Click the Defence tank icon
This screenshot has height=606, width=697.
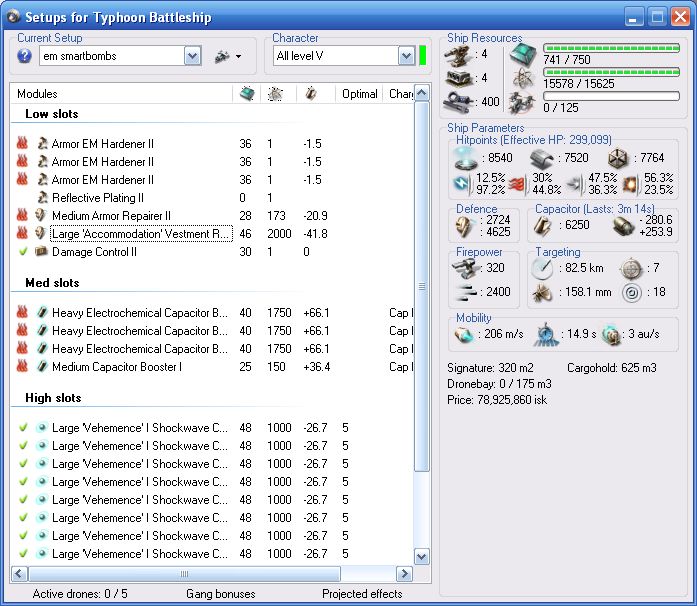click(x=465, y=226)
